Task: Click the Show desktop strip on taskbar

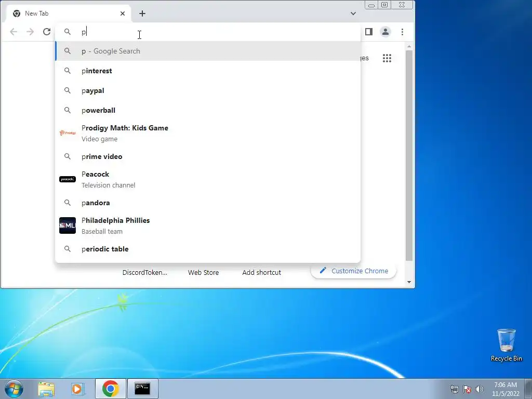Action: tap(528, 389)
